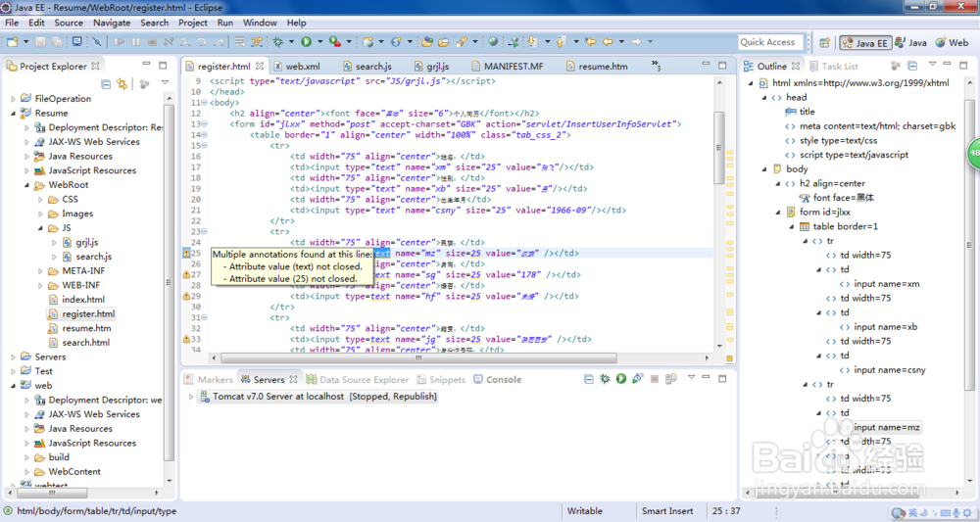Click the Back navigation arrow in toolbar

point(608,42)
